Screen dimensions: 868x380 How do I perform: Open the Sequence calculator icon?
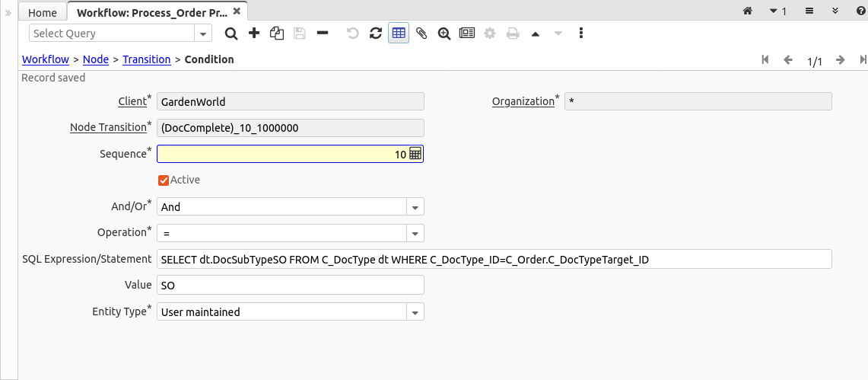pyautogui.click(x=415, y=155)
